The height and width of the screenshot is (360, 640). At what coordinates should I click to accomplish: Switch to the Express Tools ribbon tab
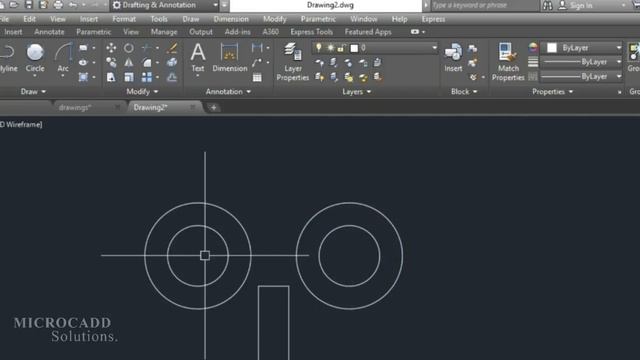311,32
